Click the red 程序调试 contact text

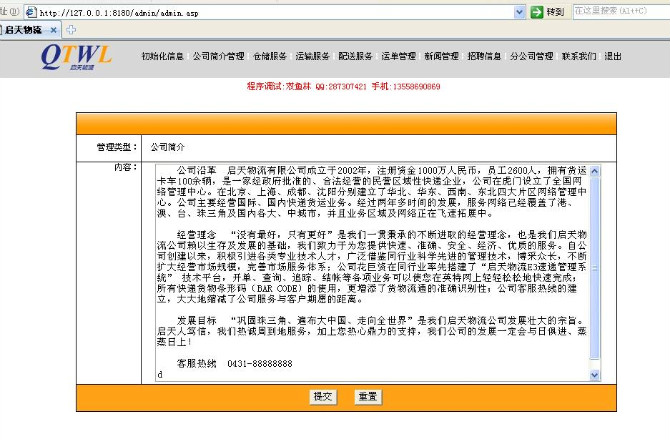point(343,87)
